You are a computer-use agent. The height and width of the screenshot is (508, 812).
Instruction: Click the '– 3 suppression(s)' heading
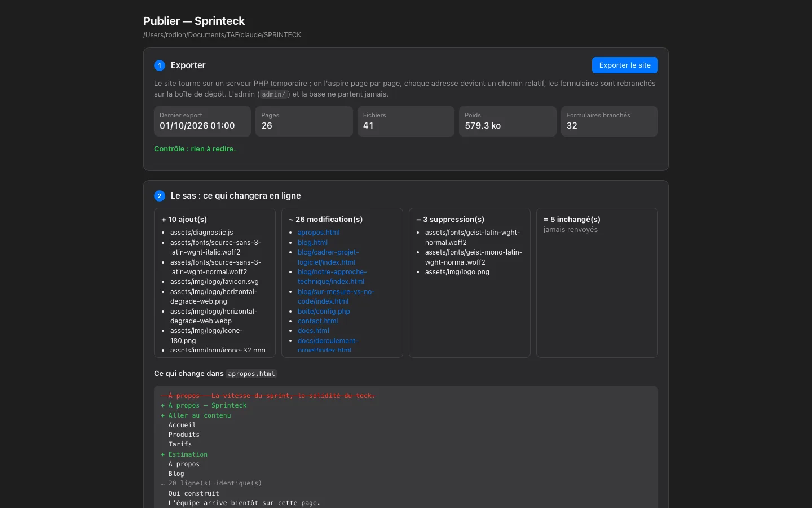[450, 220]
